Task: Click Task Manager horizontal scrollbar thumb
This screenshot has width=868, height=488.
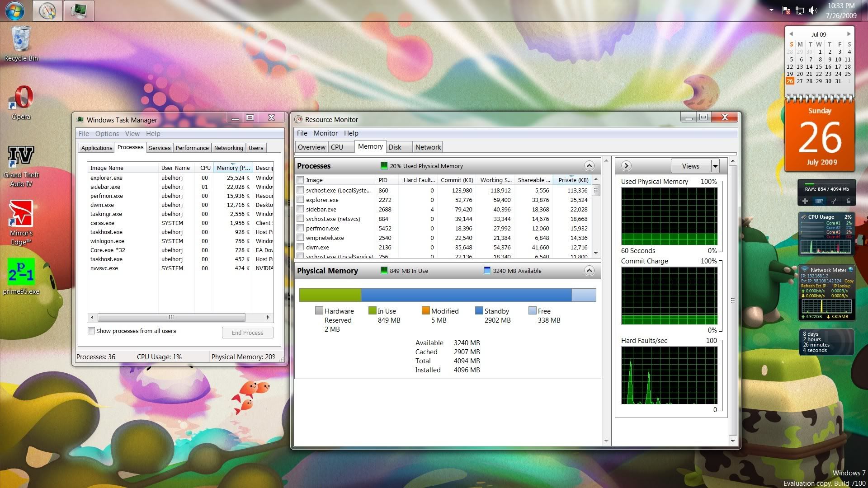Action: coord(171,317)
